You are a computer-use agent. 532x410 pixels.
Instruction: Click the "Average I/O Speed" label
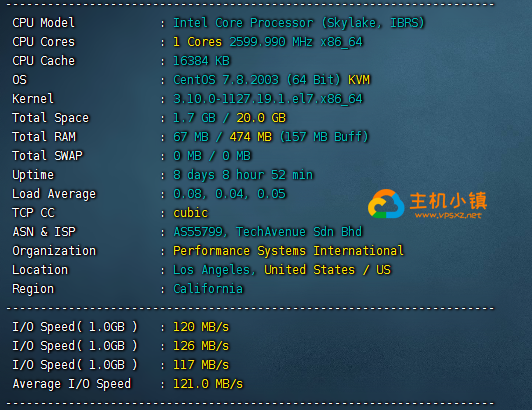tap(72, 384)
